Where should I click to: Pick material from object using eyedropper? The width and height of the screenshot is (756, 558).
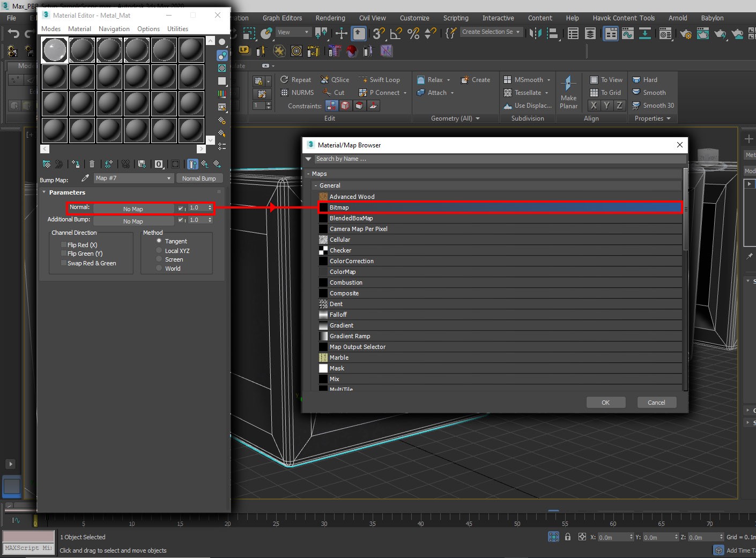click(x=85, y=178)
